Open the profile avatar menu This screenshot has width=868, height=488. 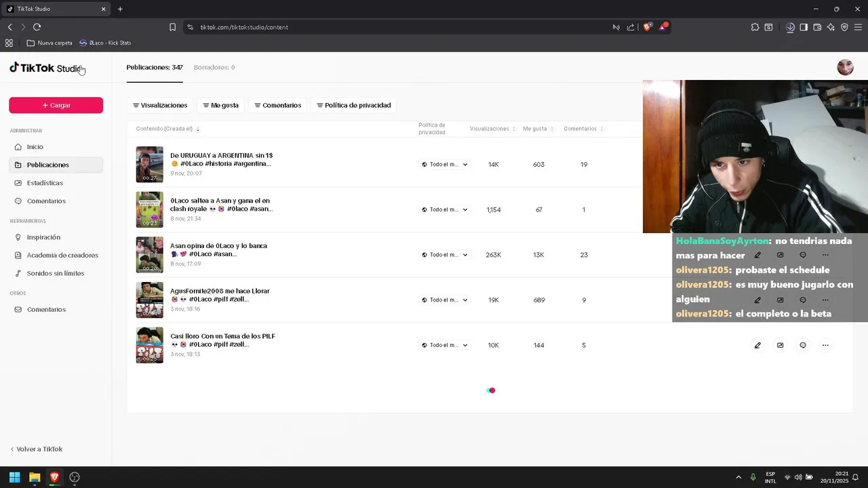pyautogui.click(x=845, y=67)
